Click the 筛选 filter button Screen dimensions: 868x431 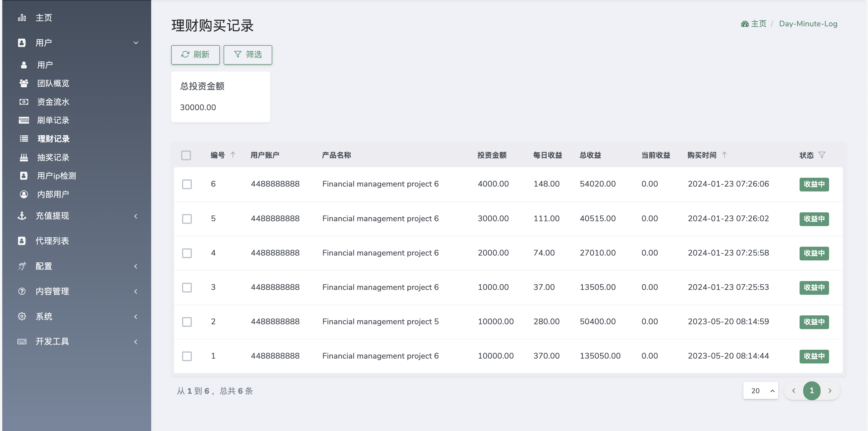248,55
